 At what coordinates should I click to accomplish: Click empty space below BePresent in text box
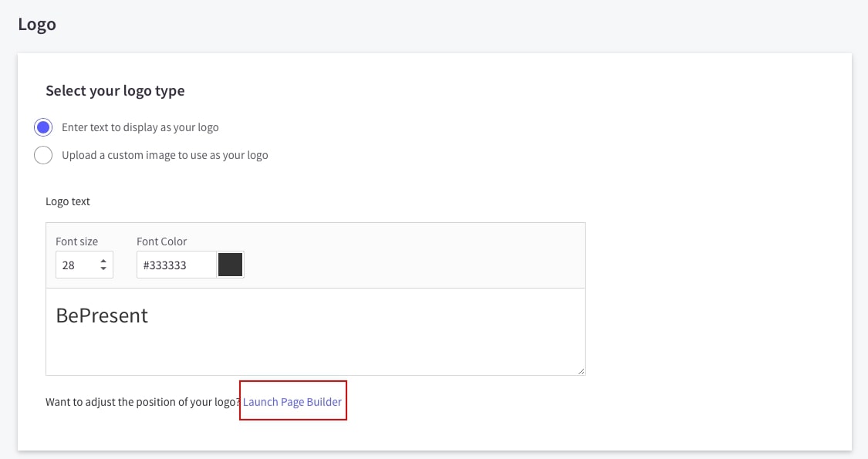tap(309, 351)
